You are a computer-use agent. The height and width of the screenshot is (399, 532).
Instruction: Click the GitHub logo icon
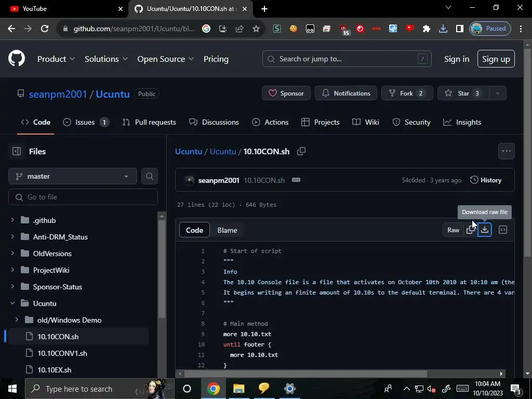pyautogui.click(x=16, y=58)
